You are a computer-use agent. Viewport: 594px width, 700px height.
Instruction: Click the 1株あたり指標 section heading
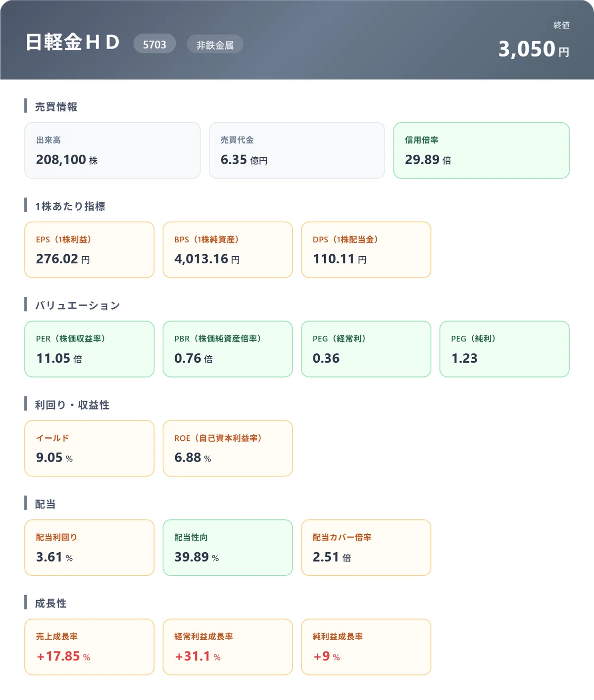click(x=70, y=206)
